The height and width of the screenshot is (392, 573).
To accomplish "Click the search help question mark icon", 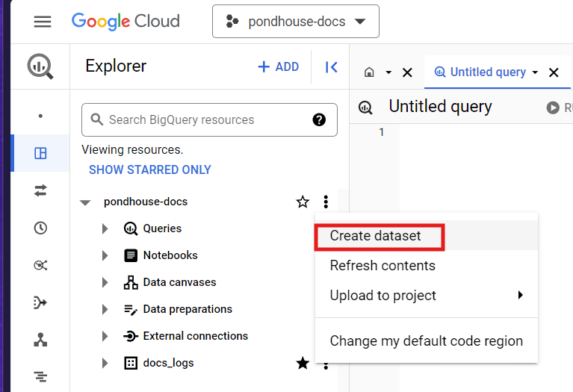I will (x=319, y=119).
